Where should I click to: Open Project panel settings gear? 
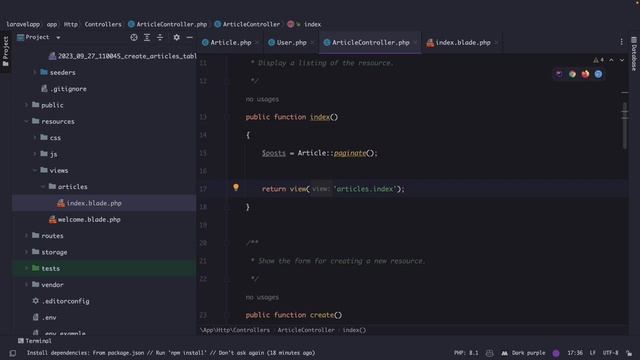pyautogui.click(x=176, y=38)
